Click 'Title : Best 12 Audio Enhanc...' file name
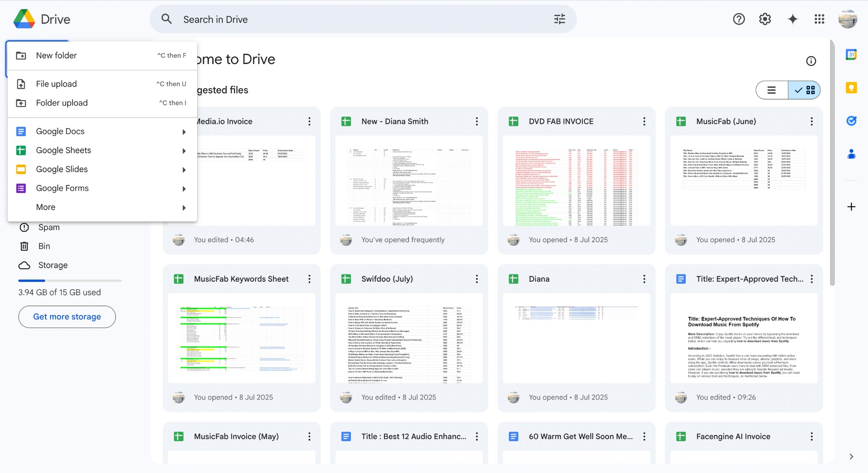868x473 pixels. coord(414,437)
